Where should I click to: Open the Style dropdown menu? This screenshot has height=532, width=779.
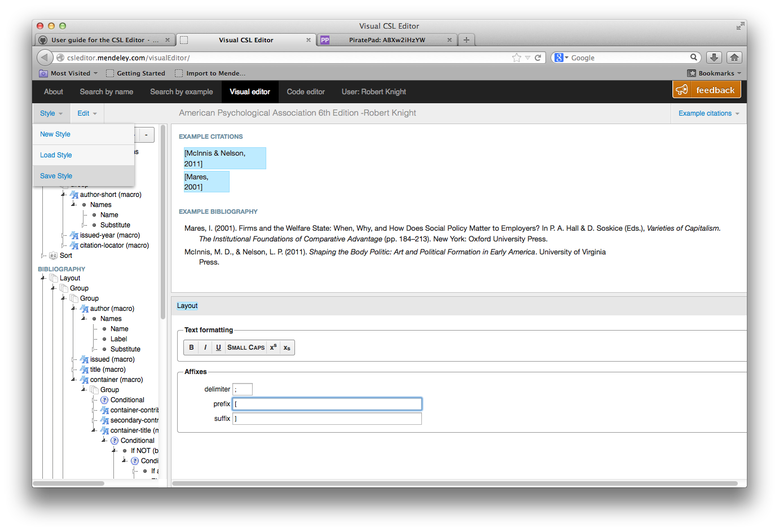(51, 113)
